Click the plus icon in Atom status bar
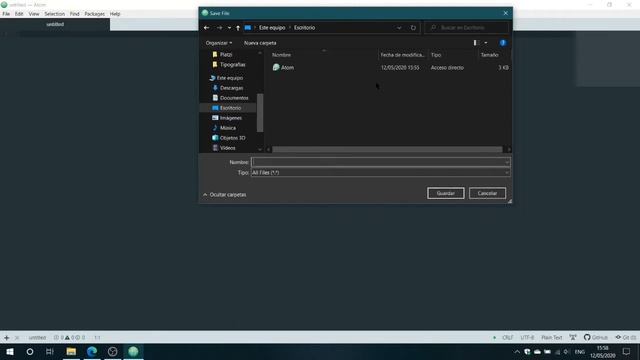The height and width of the screenshot is (360, 640). 7,338
